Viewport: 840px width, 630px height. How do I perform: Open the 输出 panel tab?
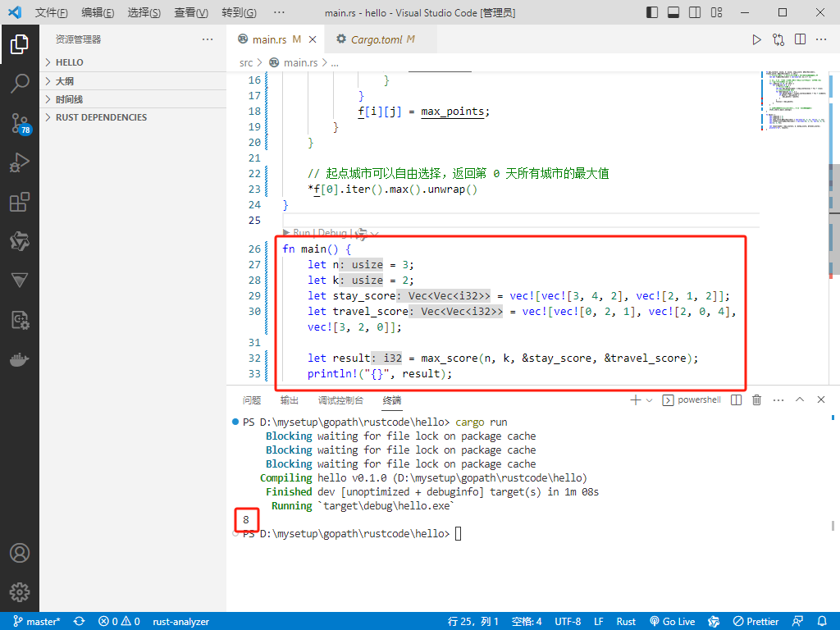pos(290,400)
